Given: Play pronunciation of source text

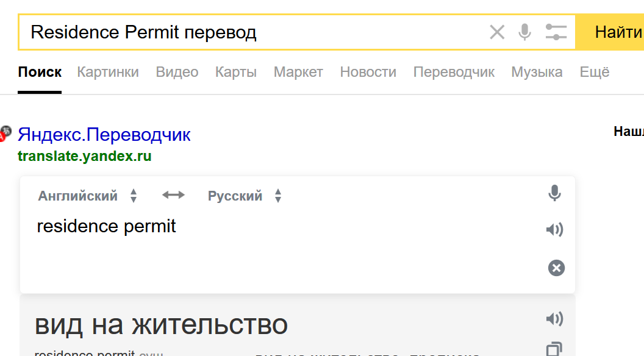Looking at the screenshot, I should tap(554, 230).
